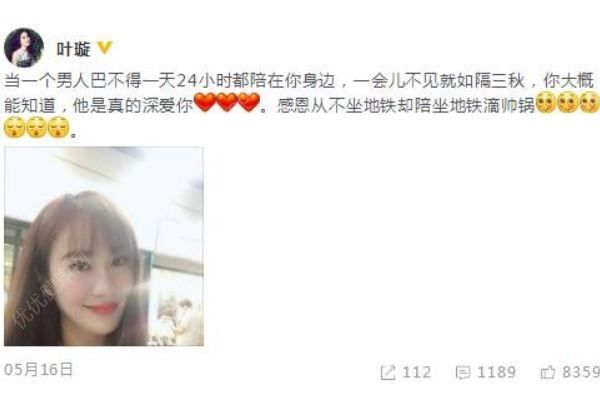Click the sentence 感恩从不坐地铁却陪坐地铁

click(x=380, y=106)
